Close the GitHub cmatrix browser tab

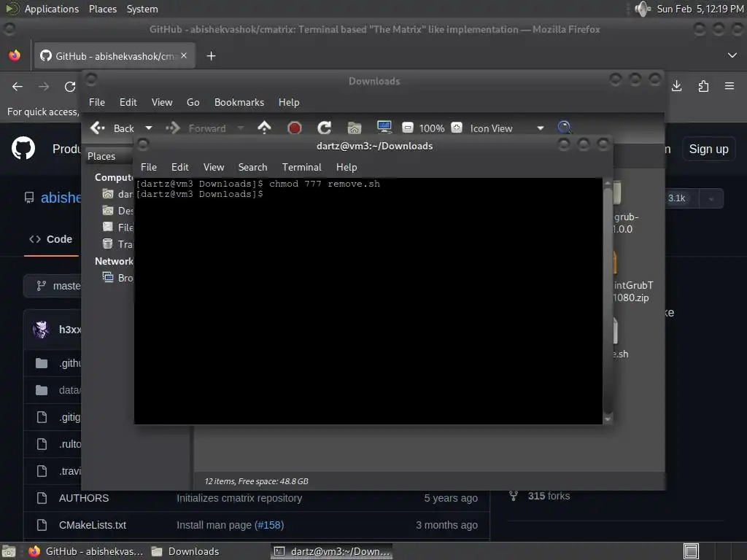tap(184, 55)
